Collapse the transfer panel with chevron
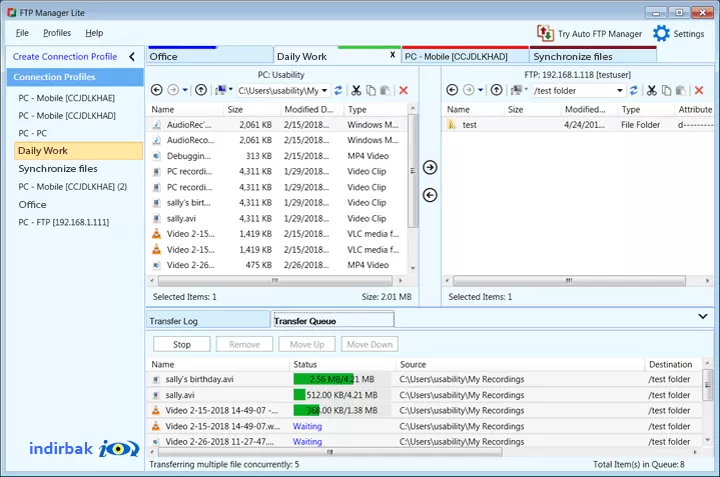Image resolution: width=720 pixels, height=477 pixels. pos(703,316)
